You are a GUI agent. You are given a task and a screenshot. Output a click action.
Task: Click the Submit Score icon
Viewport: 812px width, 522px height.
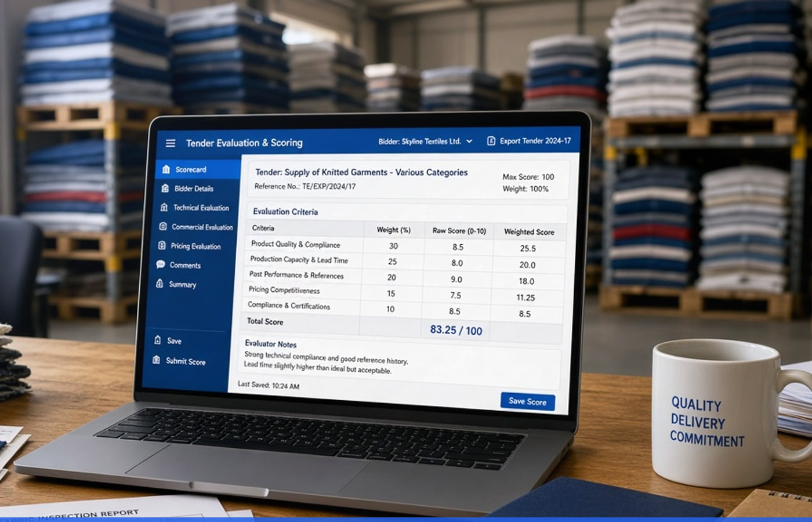(x=156, y=360)
